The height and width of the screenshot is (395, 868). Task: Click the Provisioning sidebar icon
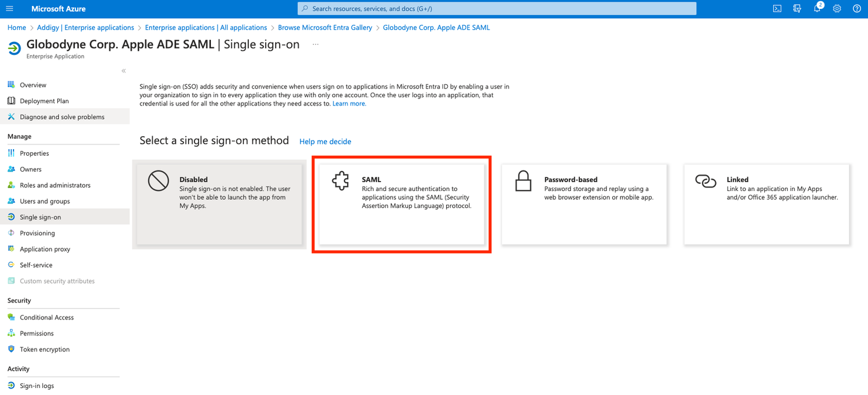(x=11, y=233)
